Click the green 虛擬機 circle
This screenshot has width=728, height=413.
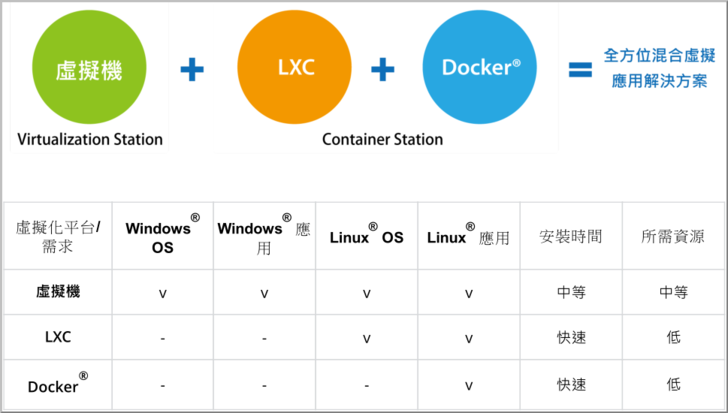[x=89, y=68]
